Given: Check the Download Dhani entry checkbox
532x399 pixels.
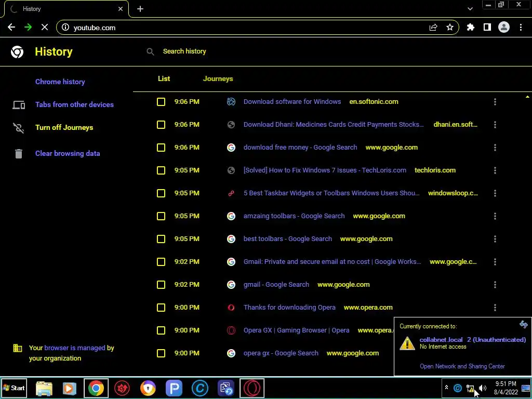Looking at the screenshot, I should (x=161, y=125).
